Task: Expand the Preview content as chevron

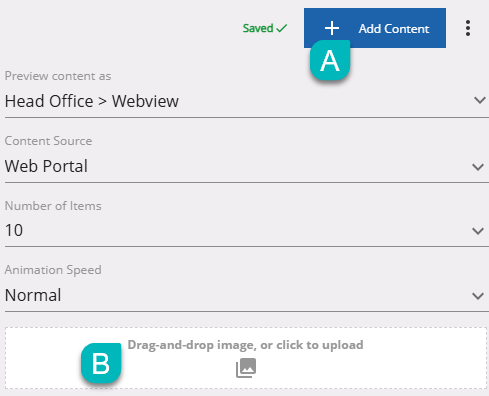Action: pyautogui.click(x=480, y=100)
